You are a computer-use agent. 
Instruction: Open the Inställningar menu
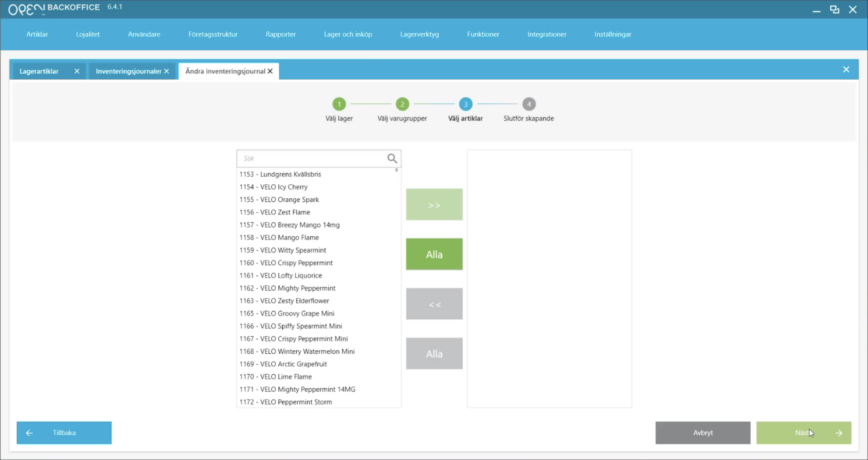click(612, 34)
